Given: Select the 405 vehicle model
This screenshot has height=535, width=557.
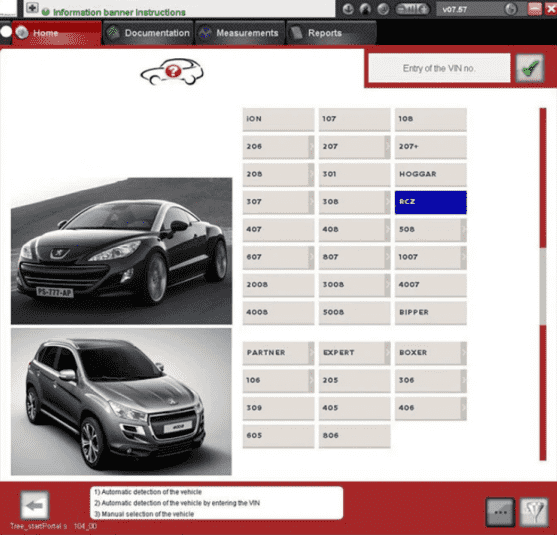Looking at the screenshot, I should 355,408.
